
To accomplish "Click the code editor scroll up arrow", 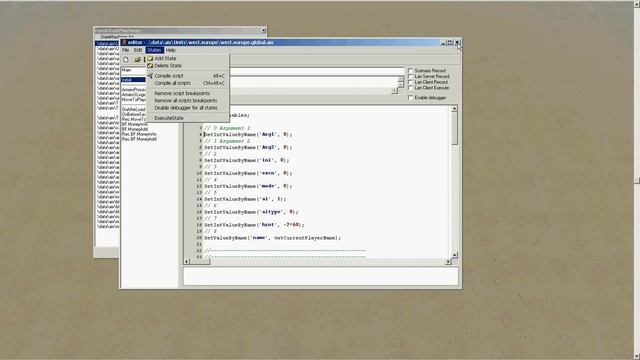I will (454, 109).
